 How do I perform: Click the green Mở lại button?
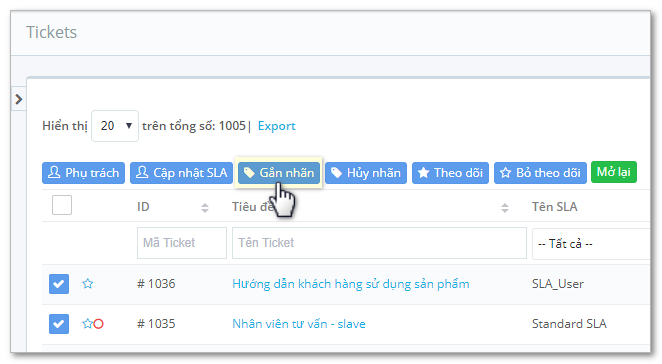pos(613,172)
